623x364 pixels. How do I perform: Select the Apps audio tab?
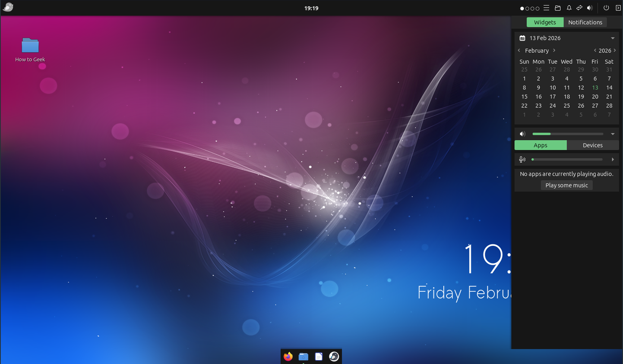(541, 145)
